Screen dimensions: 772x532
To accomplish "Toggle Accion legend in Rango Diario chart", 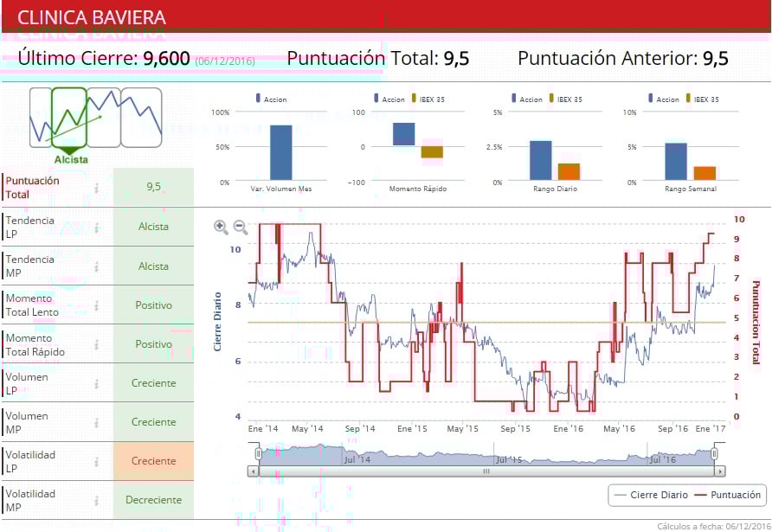I will click(526, 99).
